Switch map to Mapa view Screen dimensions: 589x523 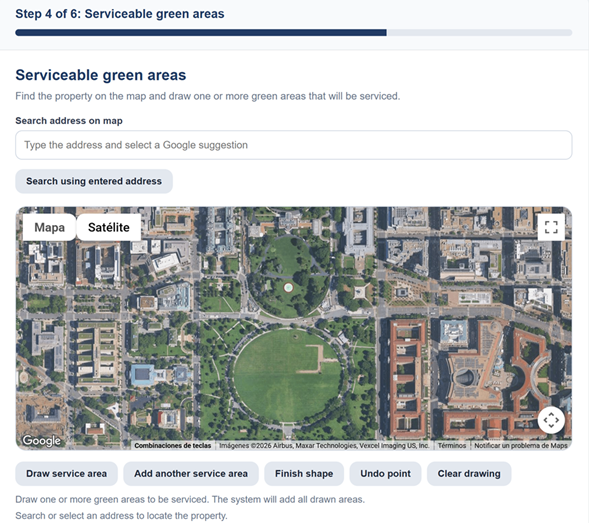click(50, 227)
